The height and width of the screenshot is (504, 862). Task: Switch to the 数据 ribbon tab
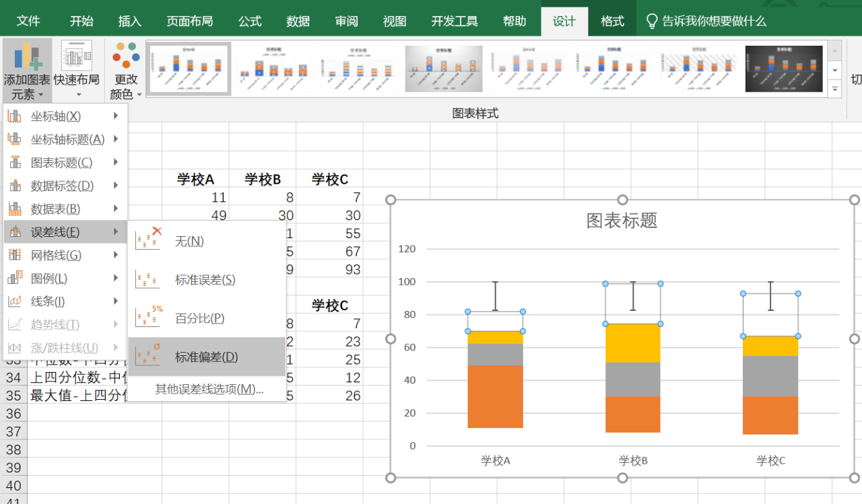coord(298,21)
